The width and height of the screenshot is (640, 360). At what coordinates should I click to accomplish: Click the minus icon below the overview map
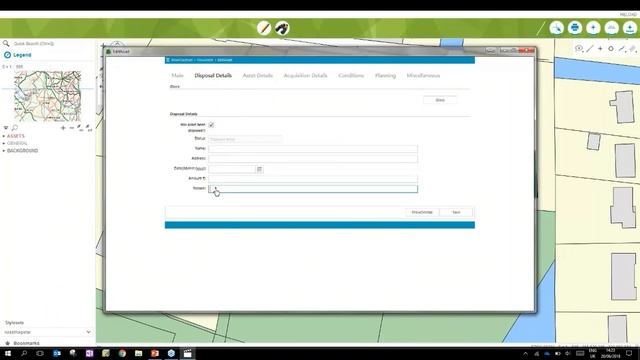(x=71, y=128)
